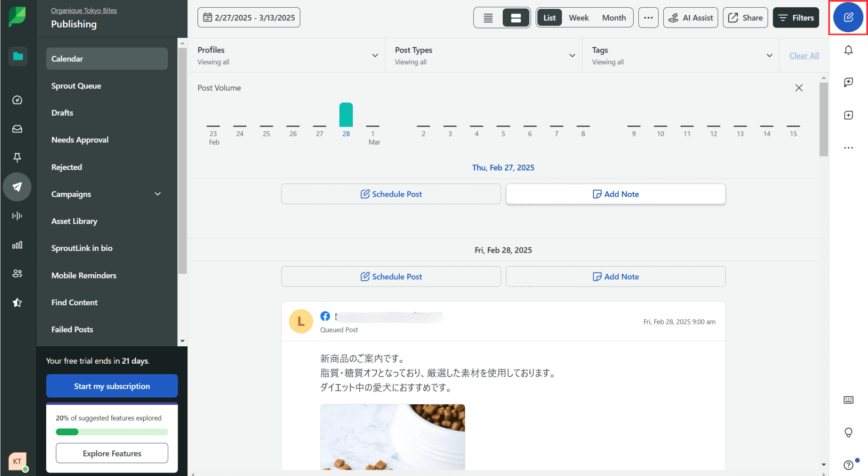This screenshot has width=868, height=476.
Task: Open the Smart Inbox tray icon
Action: (x=17, y=129)
